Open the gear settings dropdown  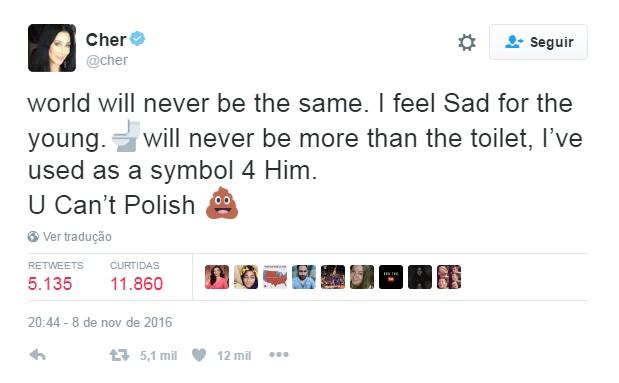click(467, 42)
